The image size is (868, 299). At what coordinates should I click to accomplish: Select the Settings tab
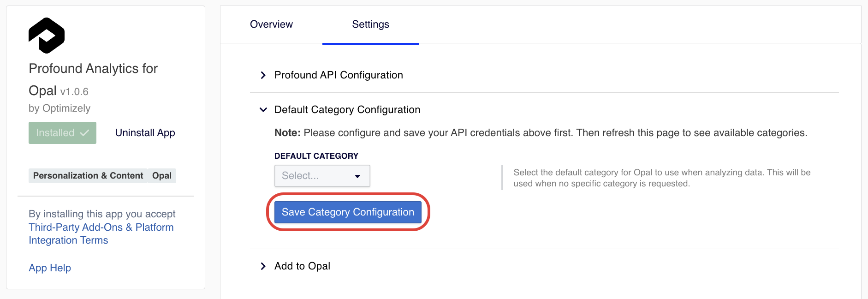pyautogui.click(x=370, y=24)
